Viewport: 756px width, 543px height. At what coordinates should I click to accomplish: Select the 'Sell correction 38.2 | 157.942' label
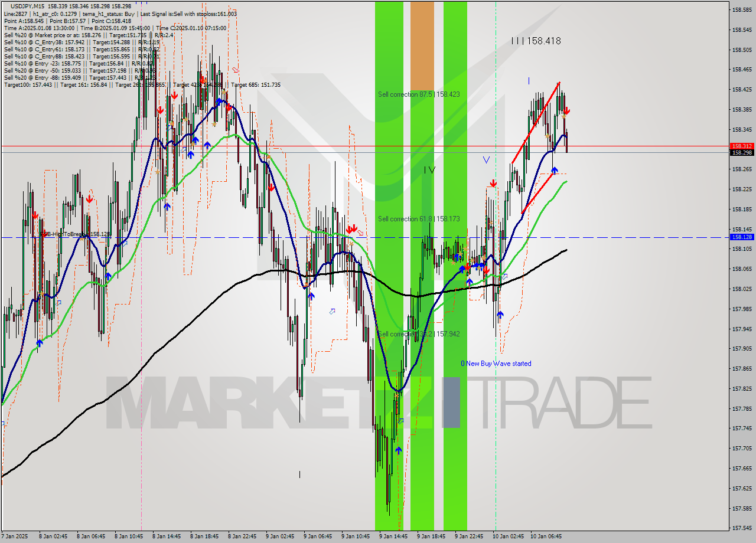coord(419,334)
